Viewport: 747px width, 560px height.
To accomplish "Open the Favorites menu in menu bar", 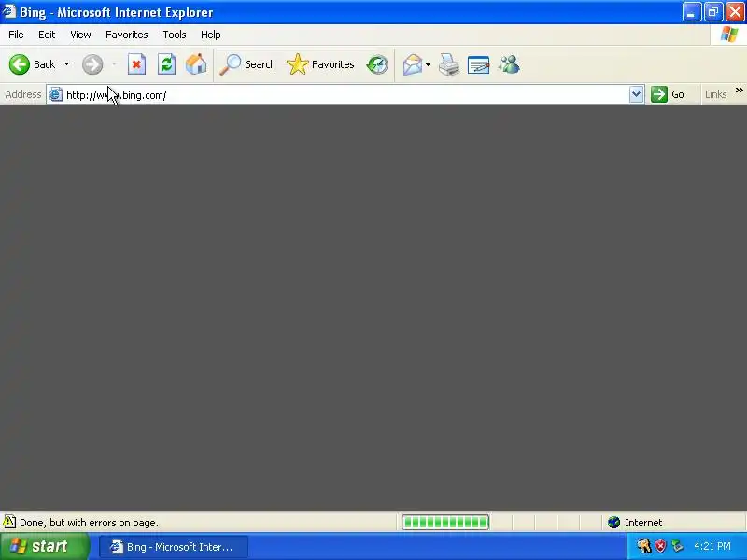I will point(127,35).
